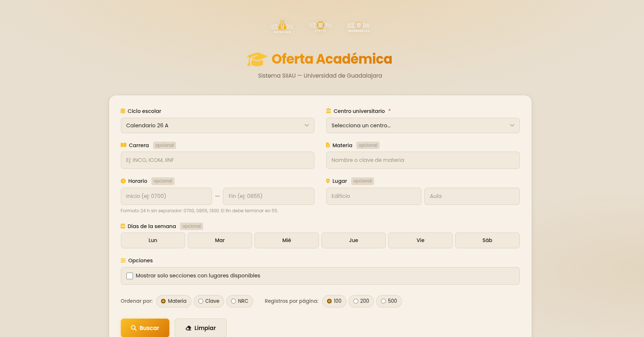
Task: Select 500 records per page
Action: coord(389,301)
